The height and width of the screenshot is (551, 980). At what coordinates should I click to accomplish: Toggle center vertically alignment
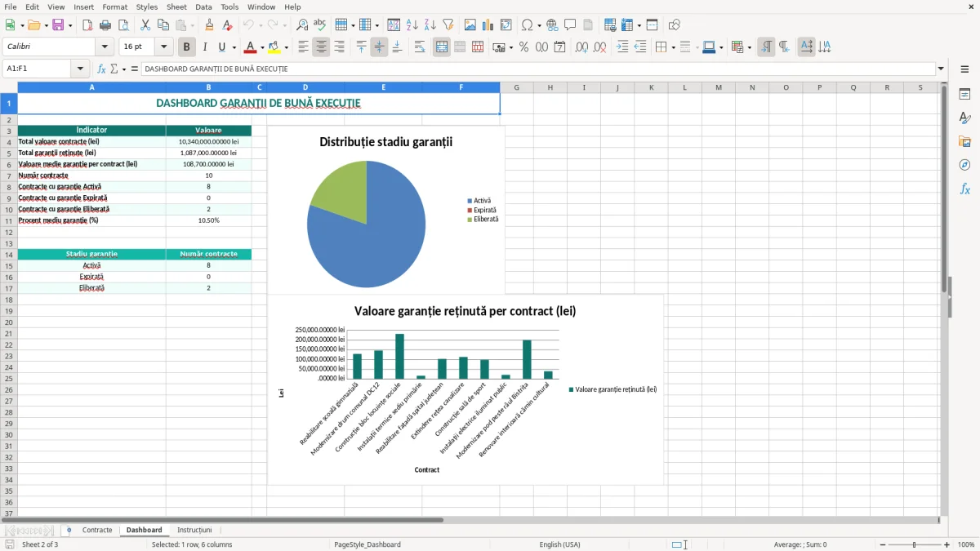tap(379, 47)
